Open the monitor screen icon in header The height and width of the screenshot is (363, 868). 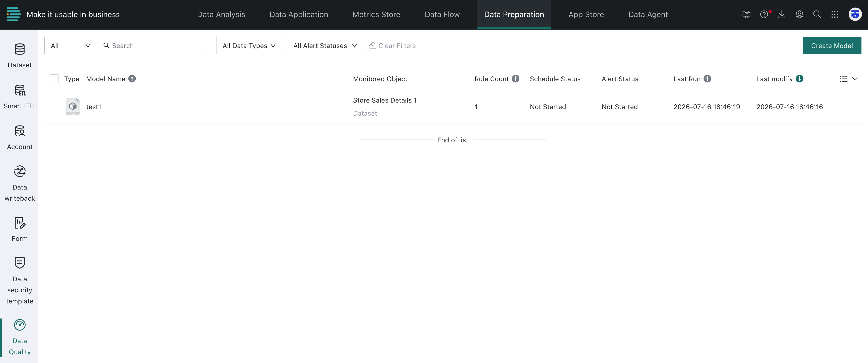tap(746, 15)
